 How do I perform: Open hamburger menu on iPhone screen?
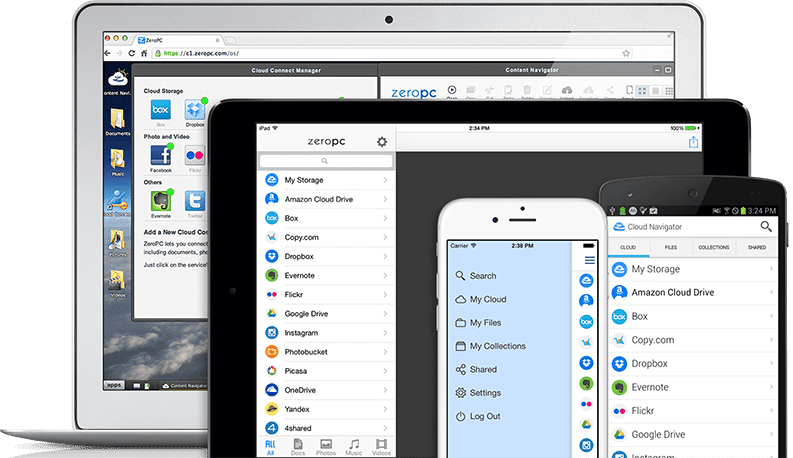(x=590, y=260)
